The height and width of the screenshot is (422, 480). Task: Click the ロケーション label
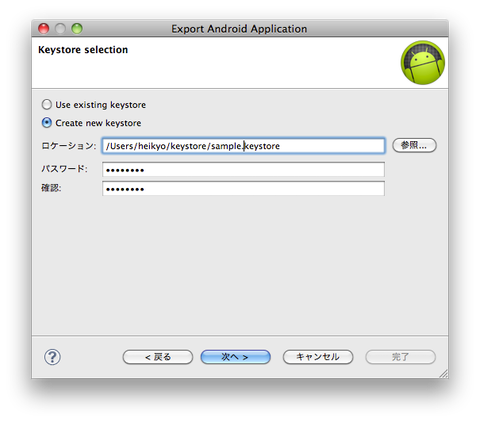coord(68,146)
